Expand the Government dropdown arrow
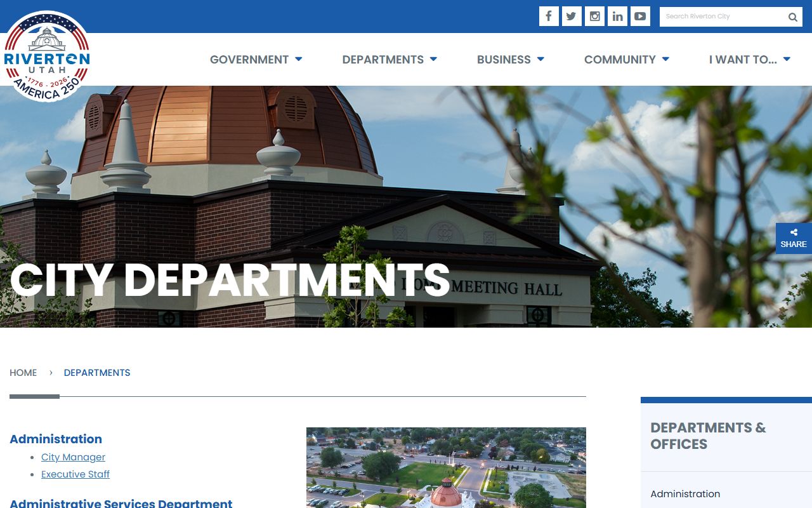Viewport: 812px width, 508px height. point(298,59)
